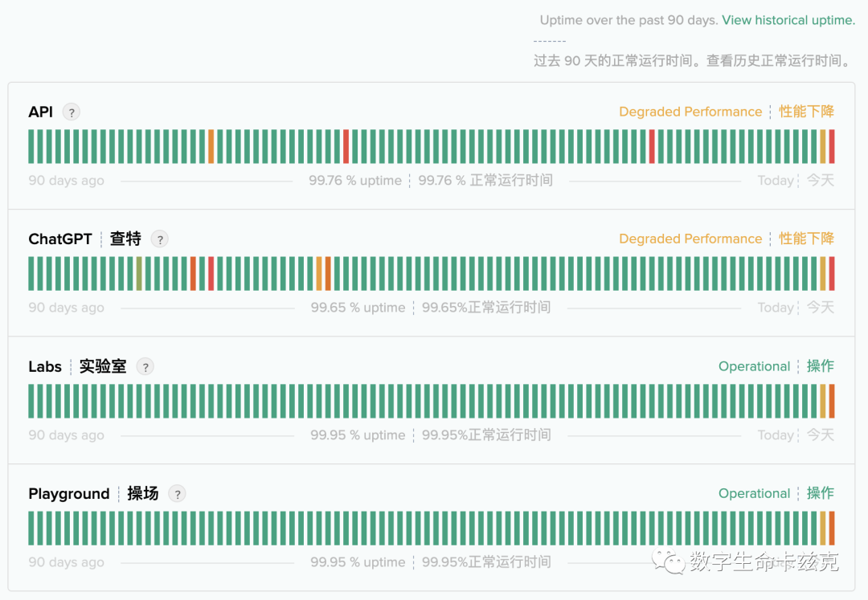The image size is (868, 600).
Task: Click the question mark icon beside Labs
Action: [x=145, y=366]
